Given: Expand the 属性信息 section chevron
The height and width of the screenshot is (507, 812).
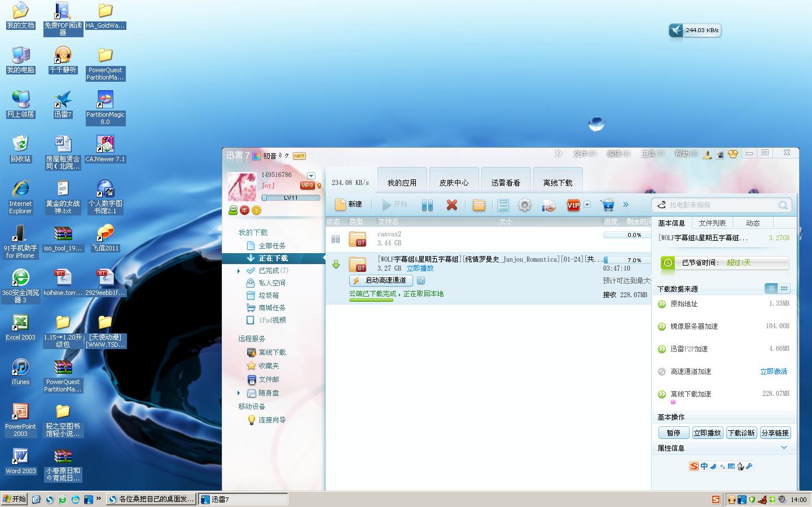Looking at the screenshot, I should click(x=784, y=448).
